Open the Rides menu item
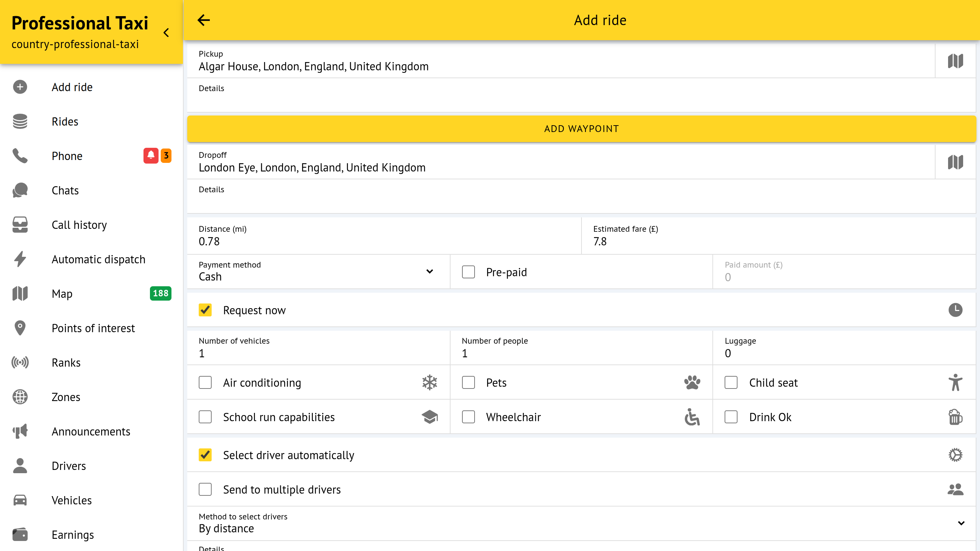Image resolution: width=980 pixels, height=551 pixels. coord(65,121)
